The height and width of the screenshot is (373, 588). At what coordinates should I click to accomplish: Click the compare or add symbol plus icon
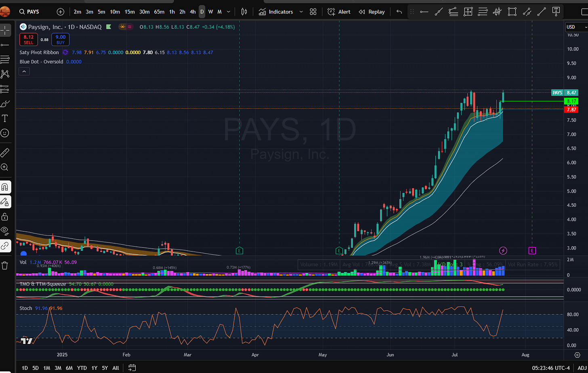click(x=61, y=12)
